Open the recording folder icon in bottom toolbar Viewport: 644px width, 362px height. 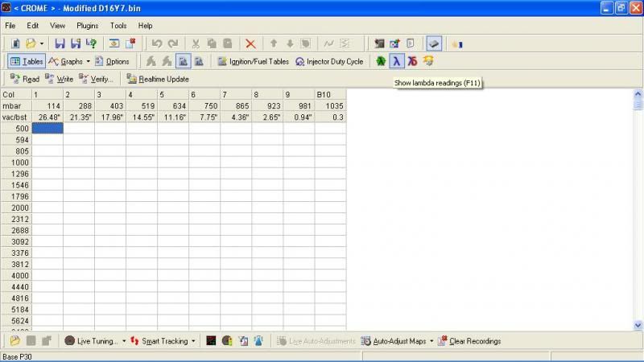click(15, 341)
